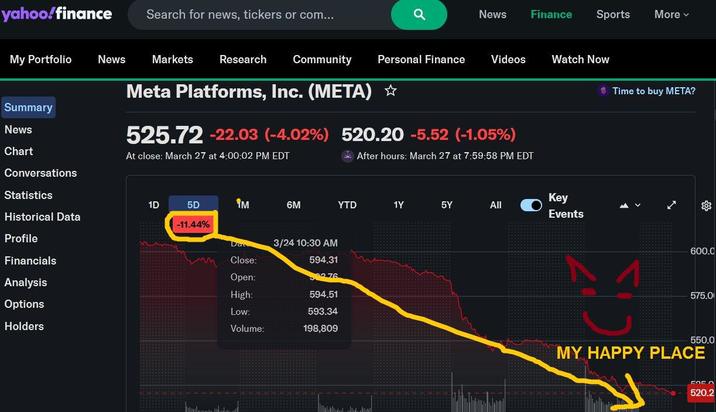The height and width of the screenshot is (412, 716).
Task: Open Historical Data in the sidebar
Action: pos(42,217)
